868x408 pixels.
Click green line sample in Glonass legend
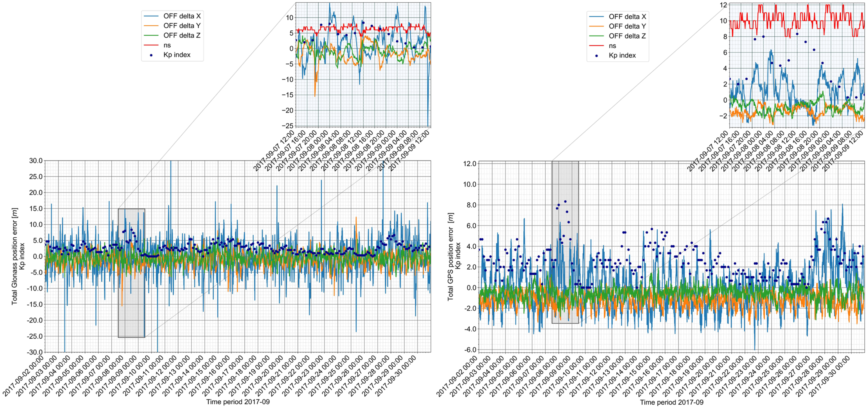tap(151, 35)
